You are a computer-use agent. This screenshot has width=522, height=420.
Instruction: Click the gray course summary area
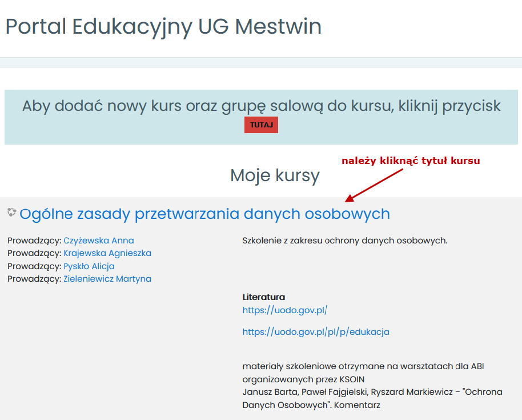tap(171, 354)
